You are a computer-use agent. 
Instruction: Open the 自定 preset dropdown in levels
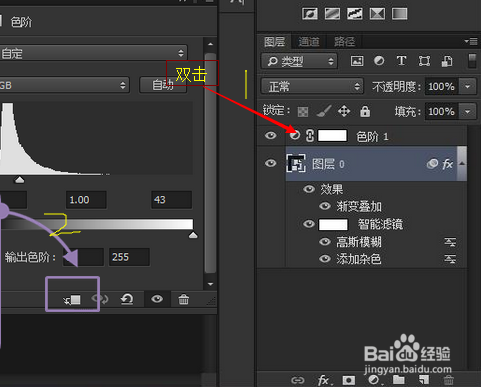tap(93, 53)
